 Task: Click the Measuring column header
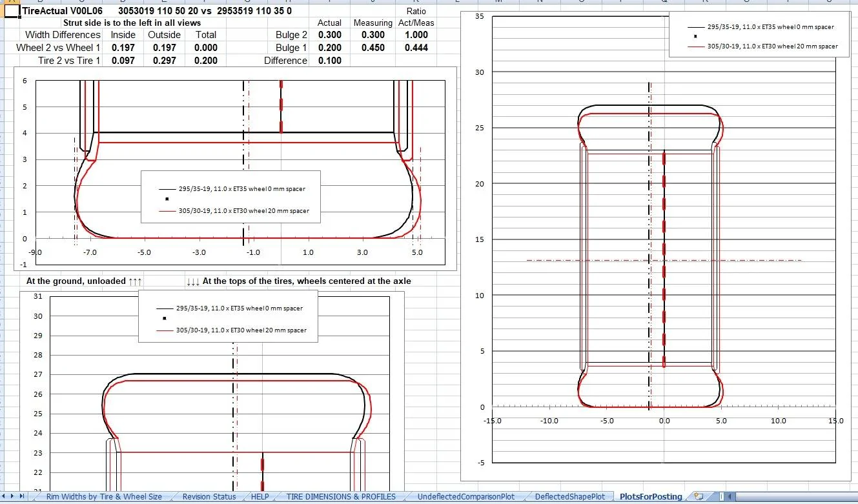(x=373, y=23)
